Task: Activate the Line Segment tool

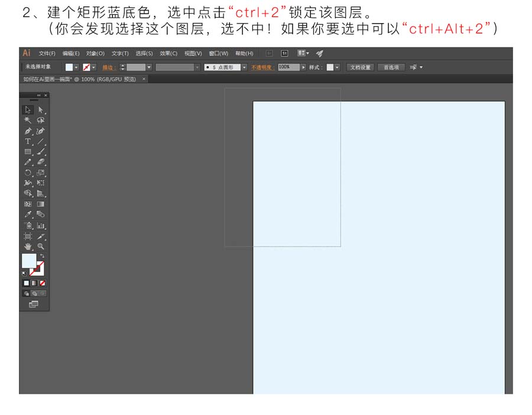Action: point(40,141)
